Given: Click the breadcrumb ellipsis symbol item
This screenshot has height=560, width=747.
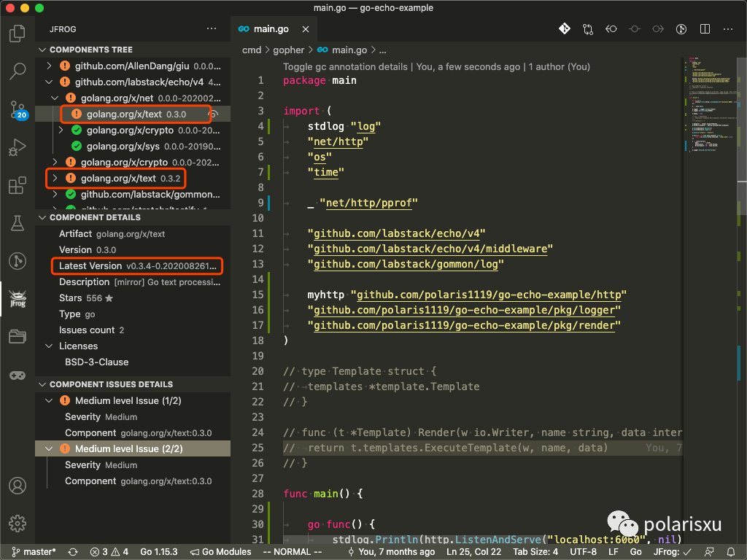Looking at the screenshot, I should (x=382, y=50).
